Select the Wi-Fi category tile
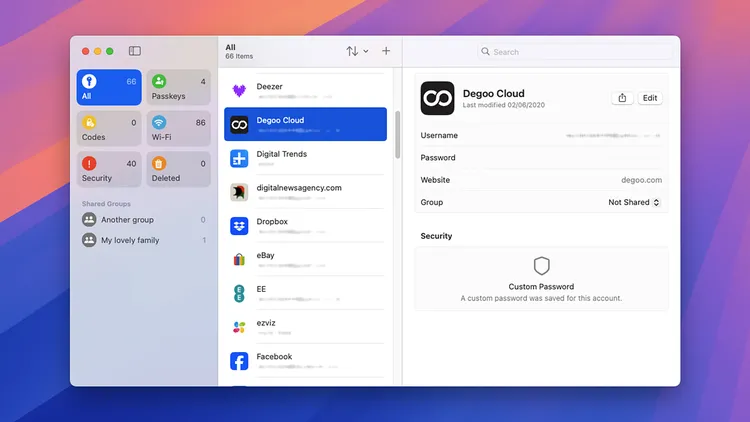 pyautogui.click(x=178, y=129)
